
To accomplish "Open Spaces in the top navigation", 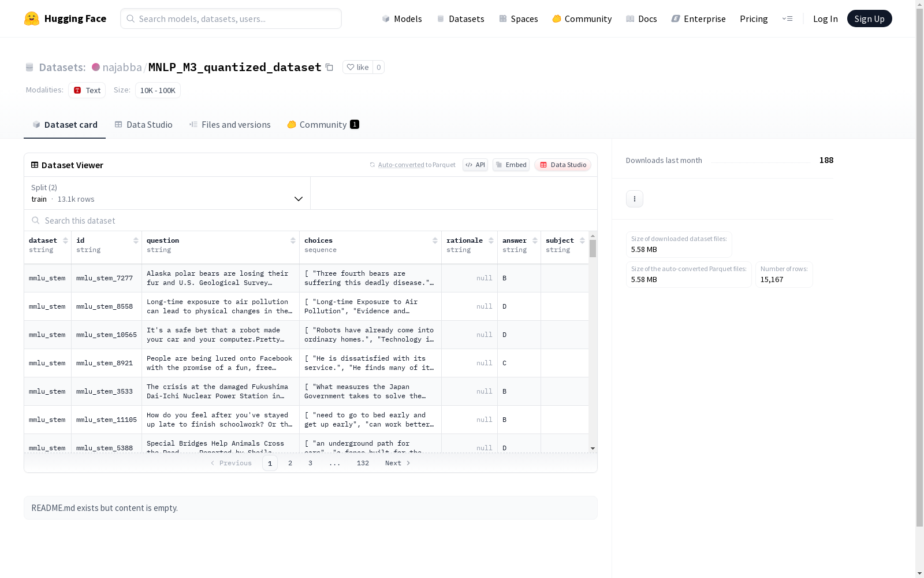I will [x=519, y=18].
